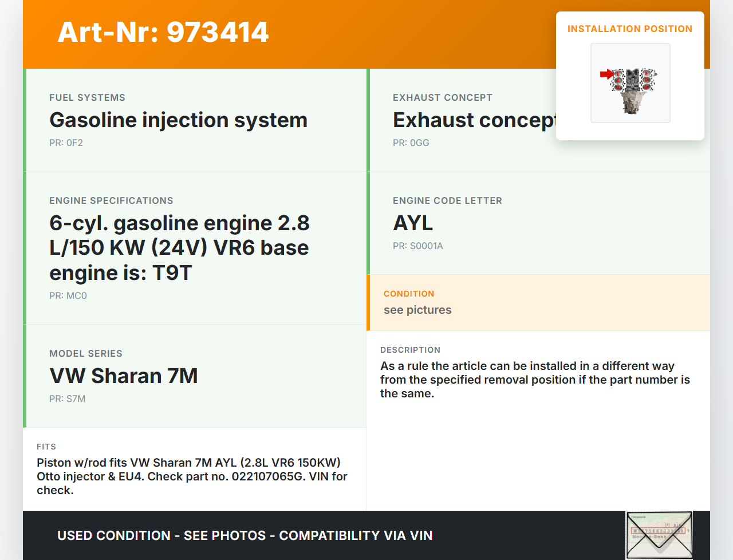Viewport: 733px width, 560px height.
Task: Open the installation position engine thumbnail
Action: point(630,83)
